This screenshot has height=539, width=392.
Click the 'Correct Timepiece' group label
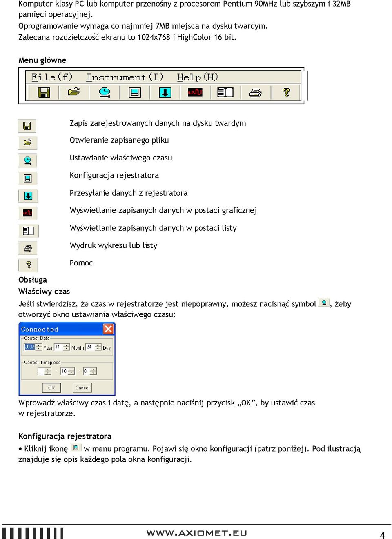pos(42,363)
